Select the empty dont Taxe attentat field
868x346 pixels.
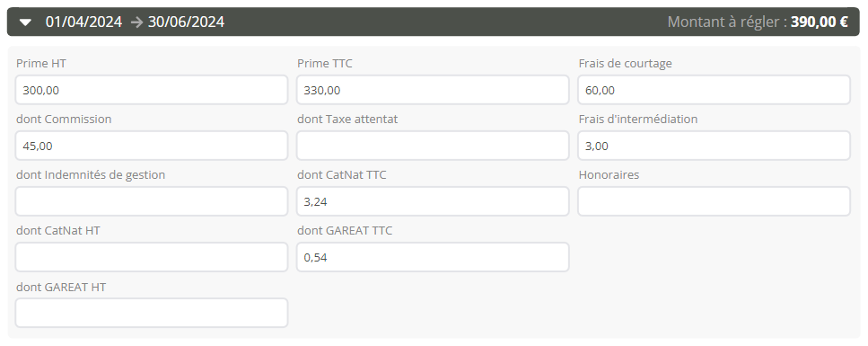pos(433,146)
